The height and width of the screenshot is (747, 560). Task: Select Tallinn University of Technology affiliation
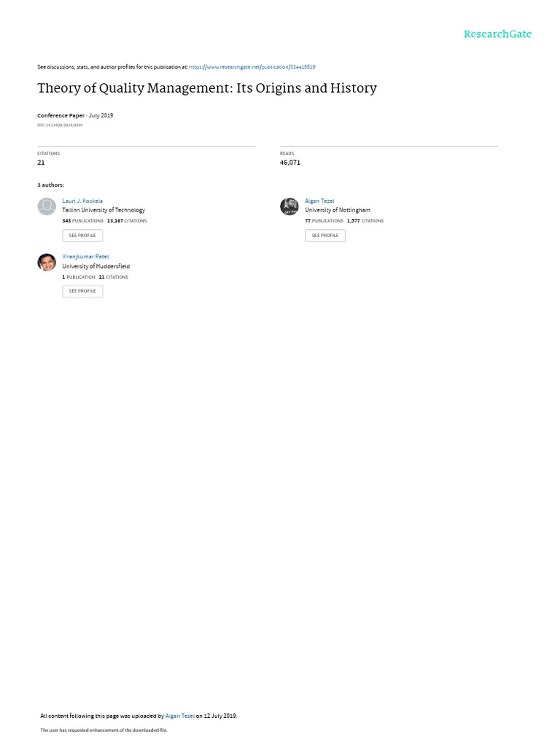pos(104,210)
